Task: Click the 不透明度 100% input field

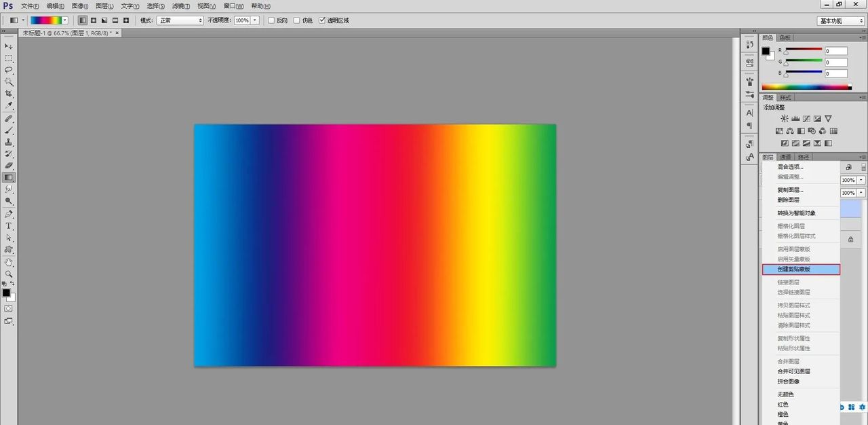Action: pos(242,20)
